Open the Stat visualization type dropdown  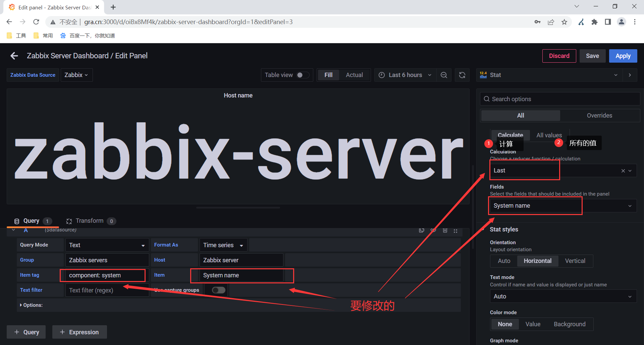click(549, 75)
